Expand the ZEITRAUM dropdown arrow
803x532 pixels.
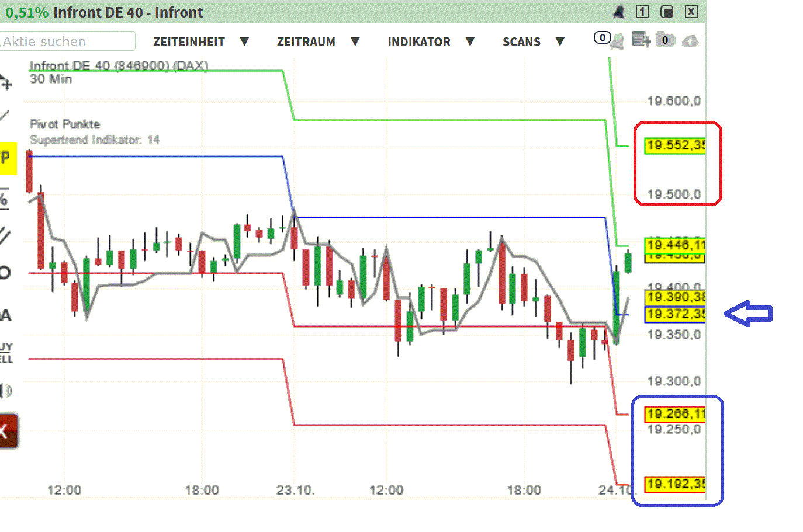(x=355, y=41)
